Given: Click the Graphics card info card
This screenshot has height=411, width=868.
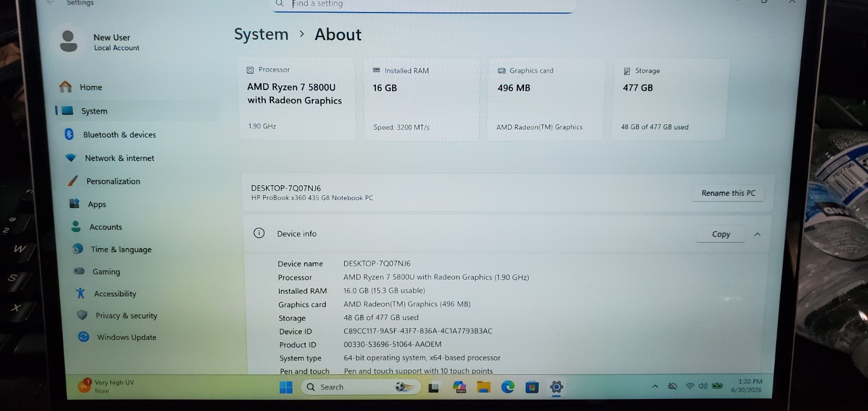Looking at the screenshot, I should (546, 99).
